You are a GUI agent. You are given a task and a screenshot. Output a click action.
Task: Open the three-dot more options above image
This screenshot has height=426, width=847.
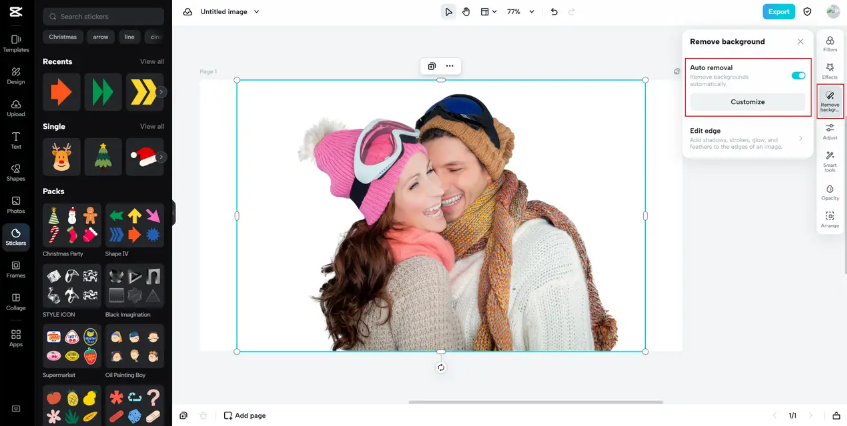pos(449,66)
